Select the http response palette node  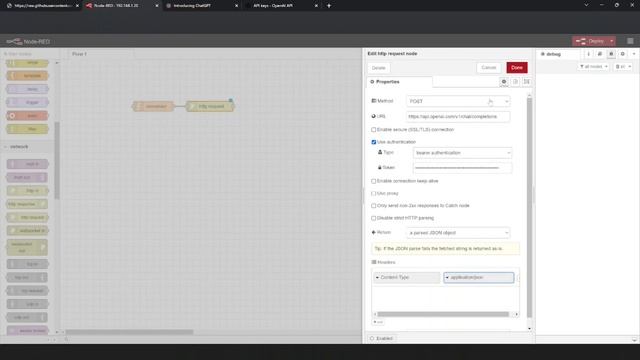(27, 204)
